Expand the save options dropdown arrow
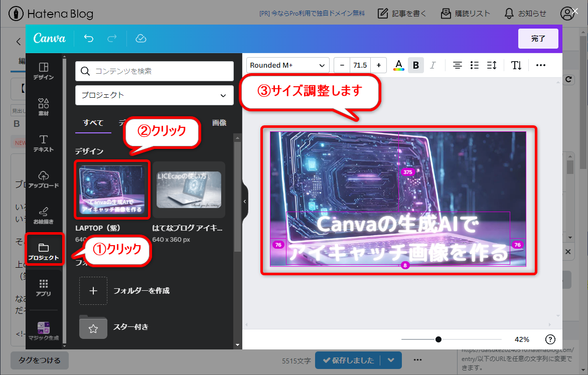This screenshot has height=375, width=588. coord(391,360)
